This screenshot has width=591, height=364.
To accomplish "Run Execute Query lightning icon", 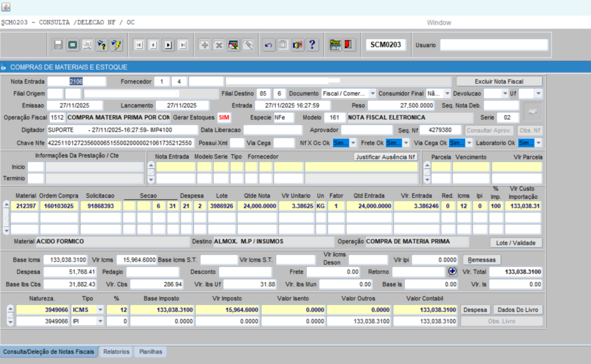I will coord(116,45).
